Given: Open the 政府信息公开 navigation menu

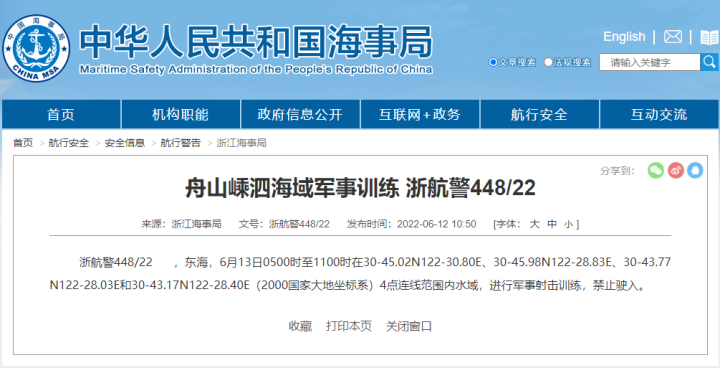Looking at the screenshot, I should click(x=300, y=114).
